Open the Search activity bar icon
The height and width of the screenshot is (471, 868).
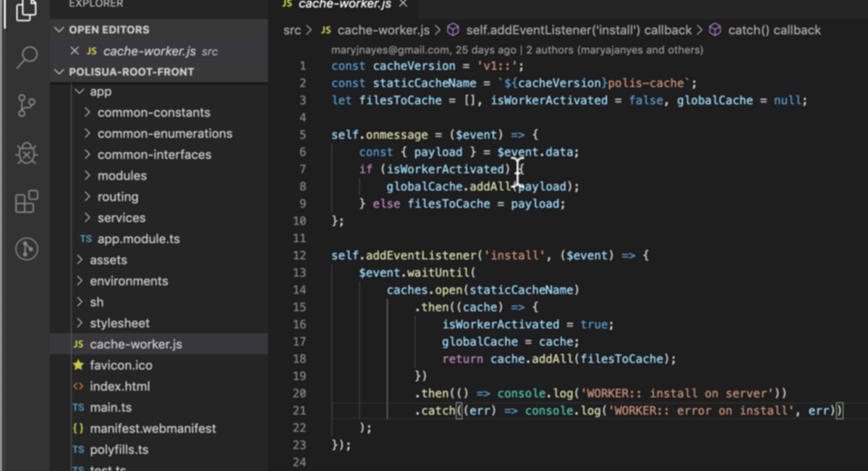(x=27, y=56)
